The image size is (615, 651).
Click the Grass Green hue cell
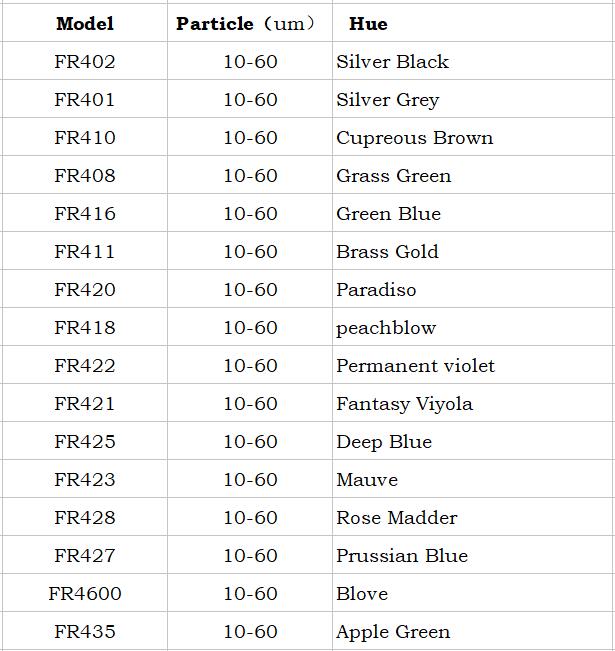point(473,175)
